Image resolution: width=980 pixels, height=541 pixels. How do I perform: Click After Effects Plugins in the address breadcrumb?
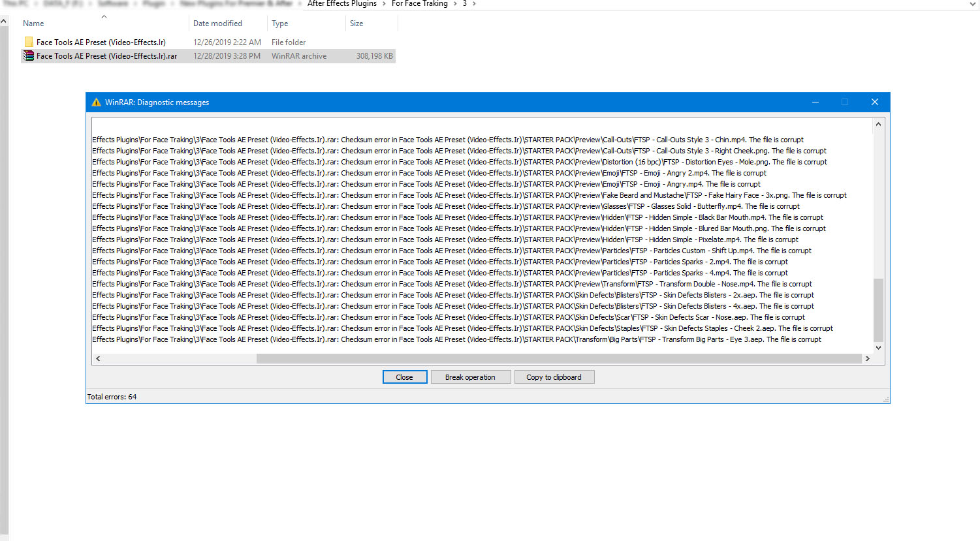[342, 4]
